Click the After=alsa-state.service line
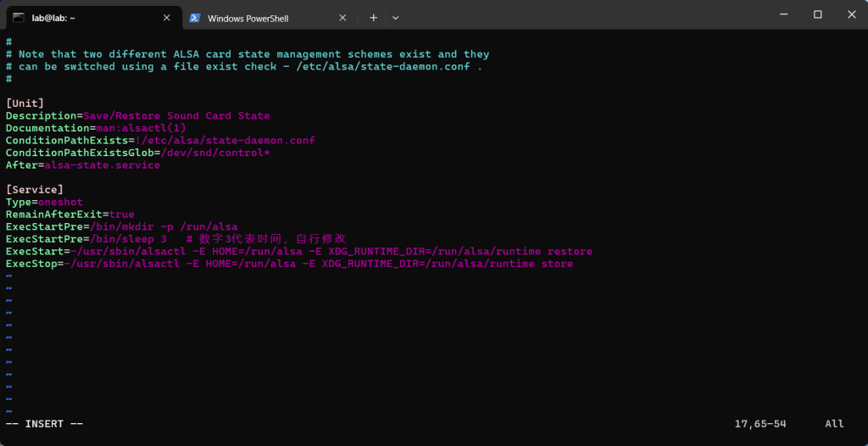This screenshot has height=446, width=868. tap(82, 165)
